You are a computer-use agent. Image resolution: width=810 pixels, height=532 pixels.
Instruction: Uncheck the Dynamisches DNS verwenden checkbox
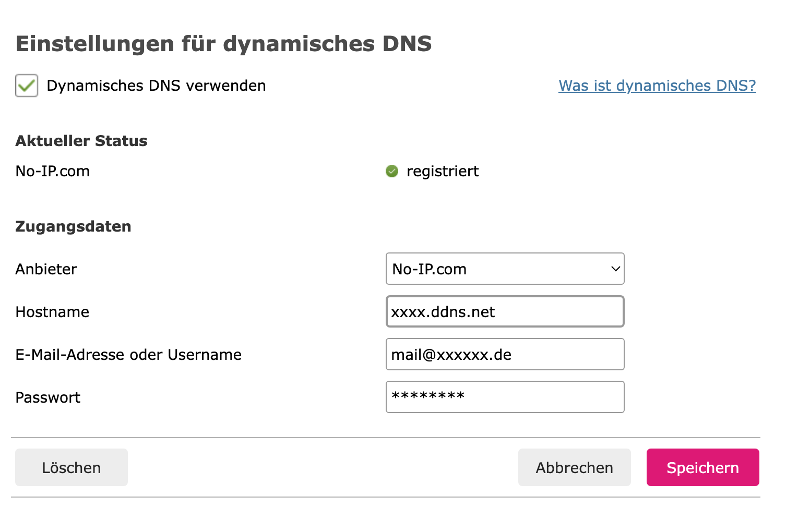click(x=27, y=86)
